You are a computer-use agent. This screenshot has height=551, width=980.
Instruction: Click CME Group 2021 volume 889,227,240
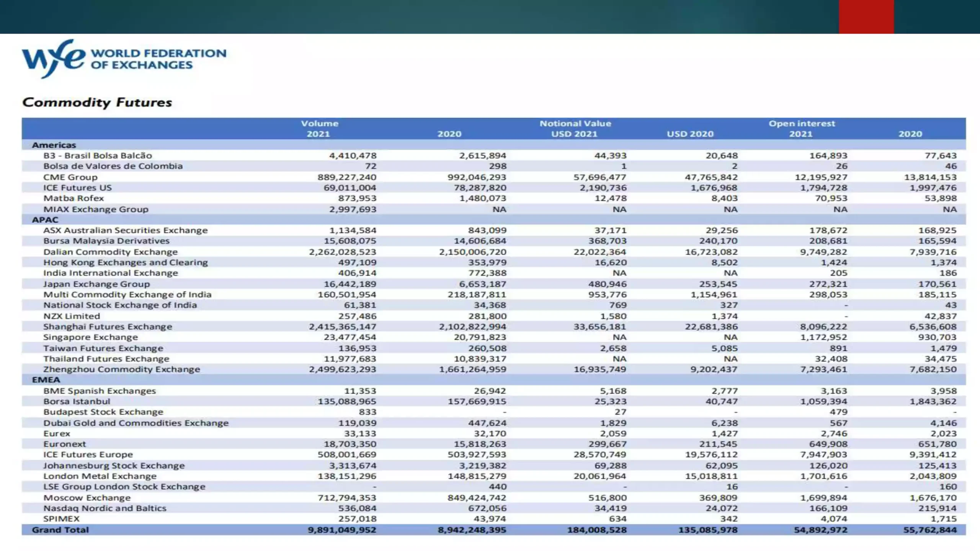pos(347,177)
